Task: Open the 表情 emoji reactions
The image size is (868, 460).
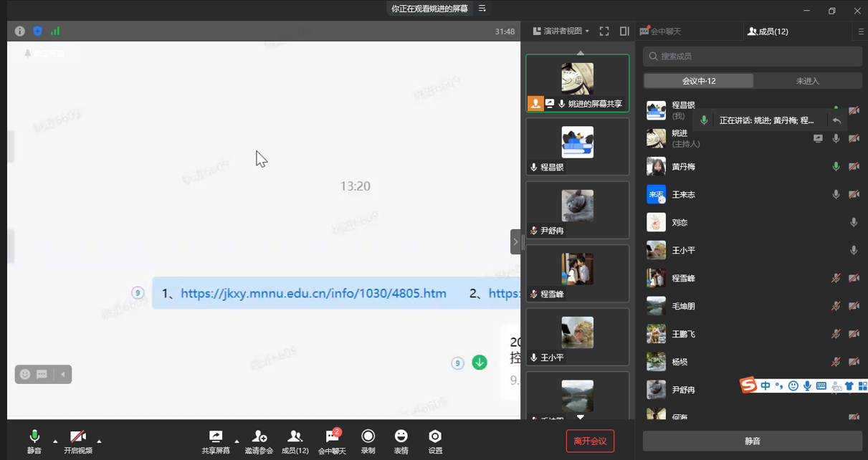Action: (x=401, y=436)
